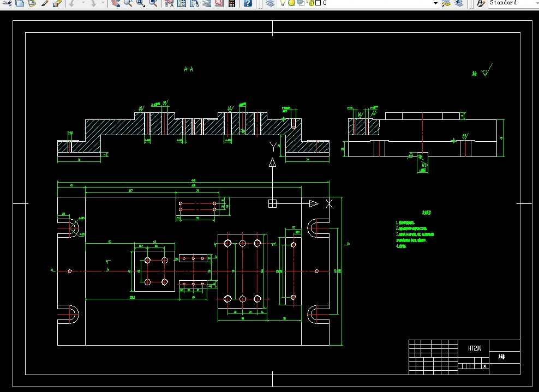This screenshot has width=539, height=392.
Task: Toggle layer 0 on/off lightbulb
Action: click(x=283, y=3)
